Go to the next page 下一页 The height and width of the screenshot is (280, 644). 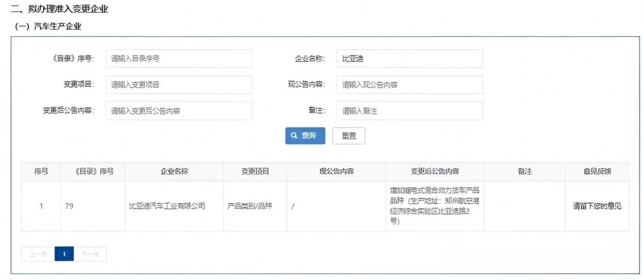tap(91, 254)
